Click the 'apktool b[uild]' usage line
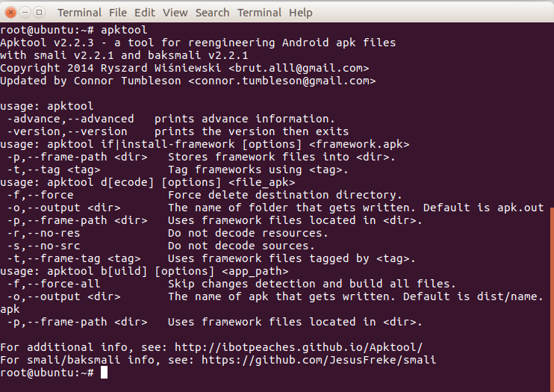This screenshot has height=392, width=554. pyautogui.click(x=144, y=271)
